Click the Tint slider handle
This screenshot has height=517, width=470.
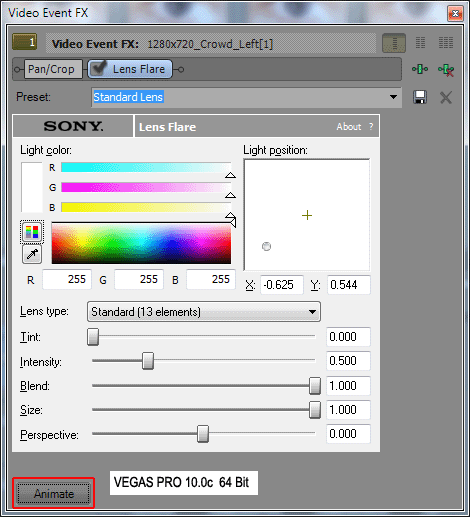[93, 337]
